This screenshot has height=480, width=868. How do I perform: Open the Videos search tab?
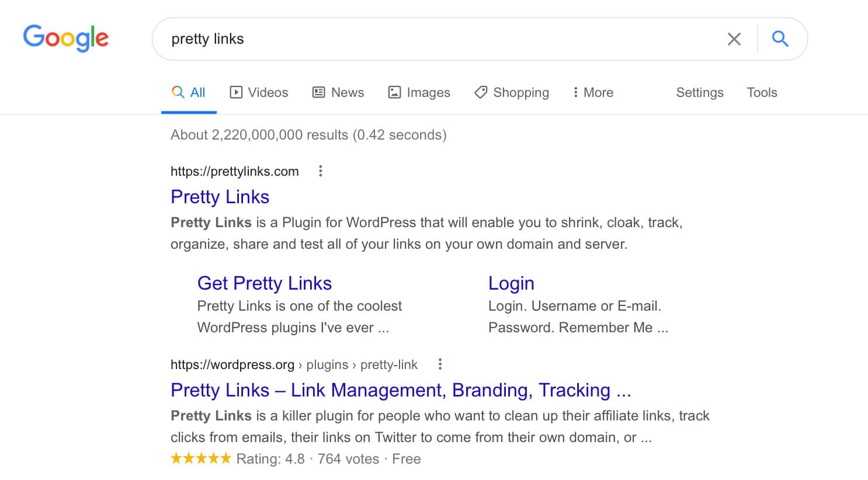[259, 92]
